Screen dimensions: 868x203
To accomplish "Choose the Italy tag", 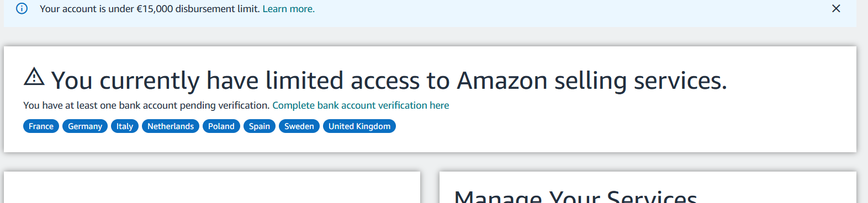I will 125,126.
